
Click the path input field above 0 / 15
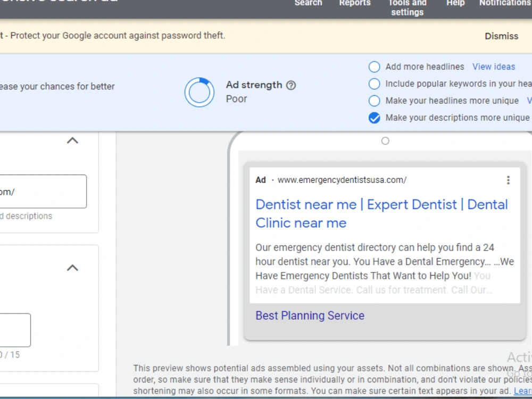pos(15,330)
